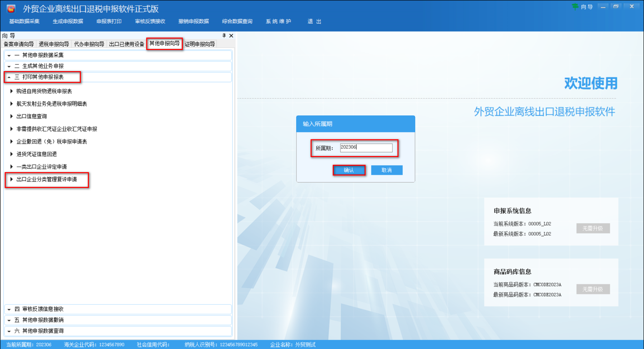The width and height of the screenshot is (644, 349).
Task: Click 无需升级 under 申报系统信息
Action: [593, 228]
